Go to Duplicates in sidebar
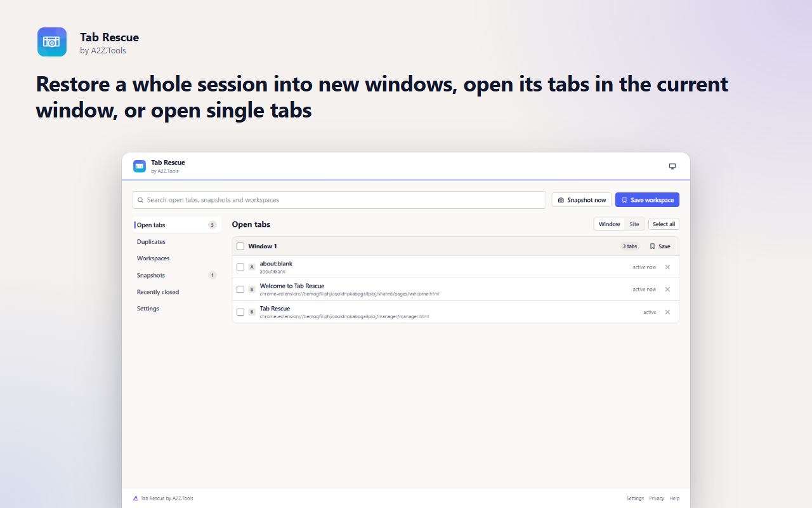 [x=178, y=242]
